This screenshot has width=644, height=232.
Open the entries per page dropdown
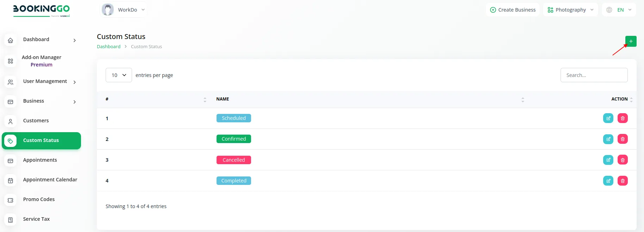coord(119,75)
